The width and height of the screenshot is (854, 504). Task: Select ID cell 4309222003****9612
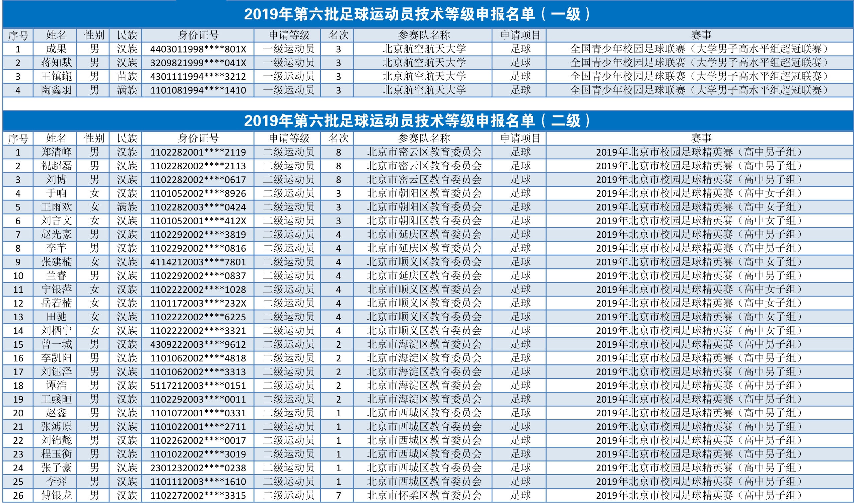click(x=198, y=344)
